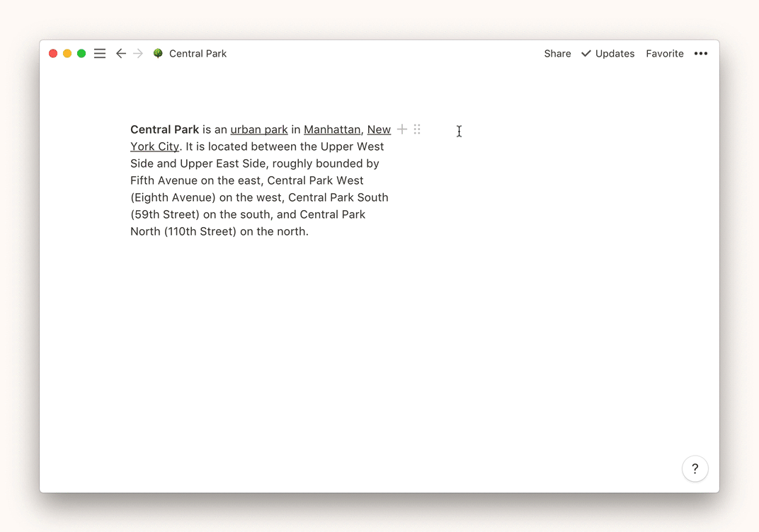
Task: Click the tree page icon
Action: (158, 54)
